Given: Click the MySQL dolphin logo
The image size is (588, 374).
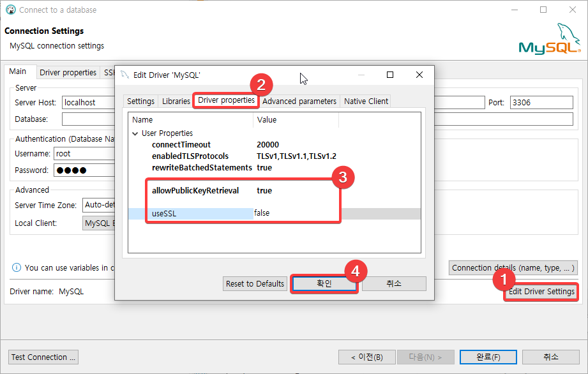Looking at the screenshot, I should (550, 40).
